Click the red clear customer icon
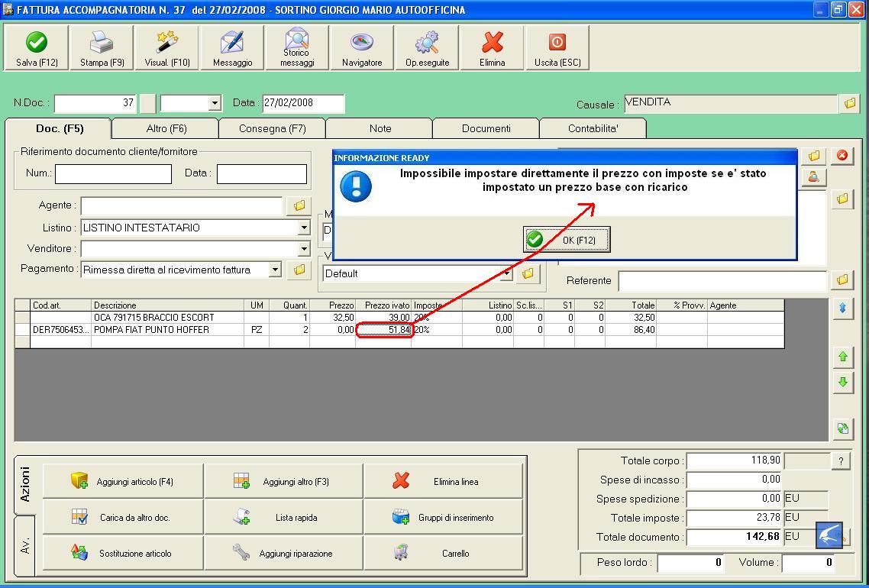869x588 pixels. tap(842, 155)
